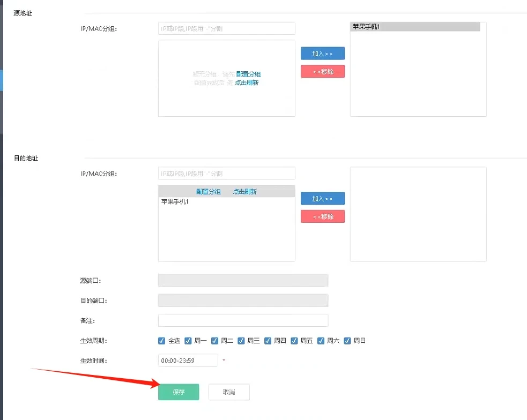Select 苹果手机1 in 目的地址 available list
527x420 pixels.
coord(175,202)
